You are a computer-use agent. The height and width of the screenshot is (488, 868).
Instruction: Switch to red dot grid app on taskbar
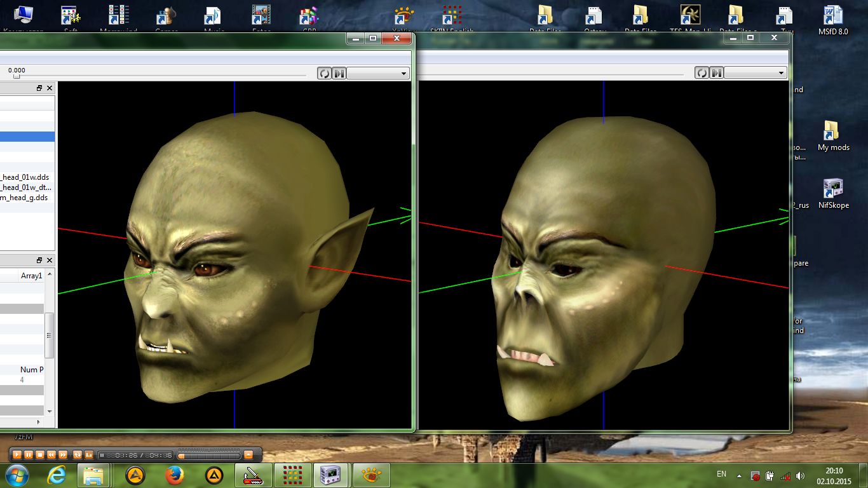click(292, 475)
